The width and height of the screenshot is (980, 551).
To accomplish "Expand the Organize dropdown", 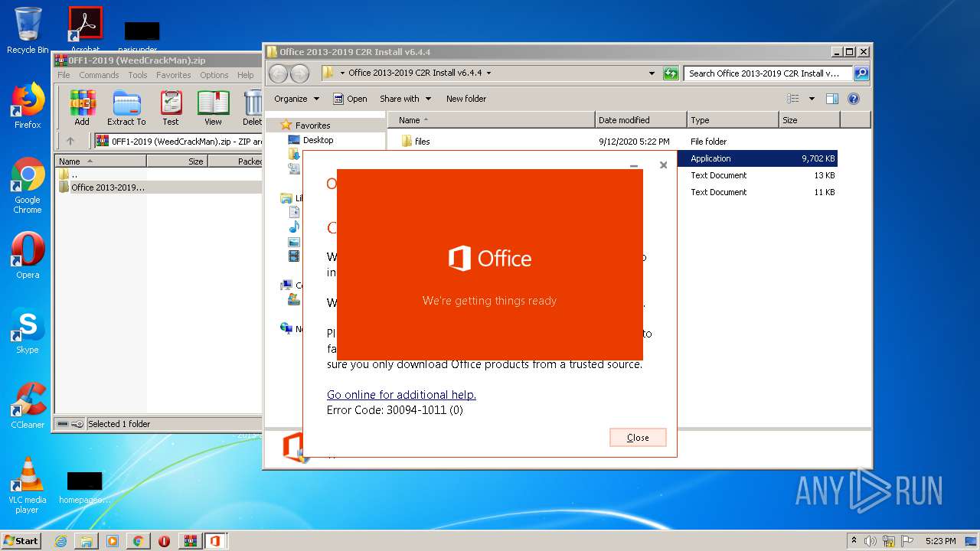I will coord(296,99).
